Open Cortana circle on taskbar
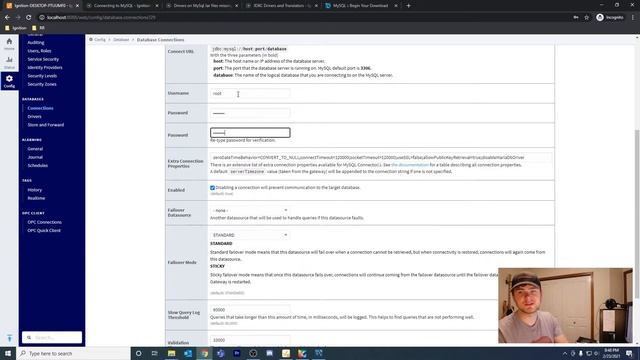The image size is (640, 360). [139, 353]
